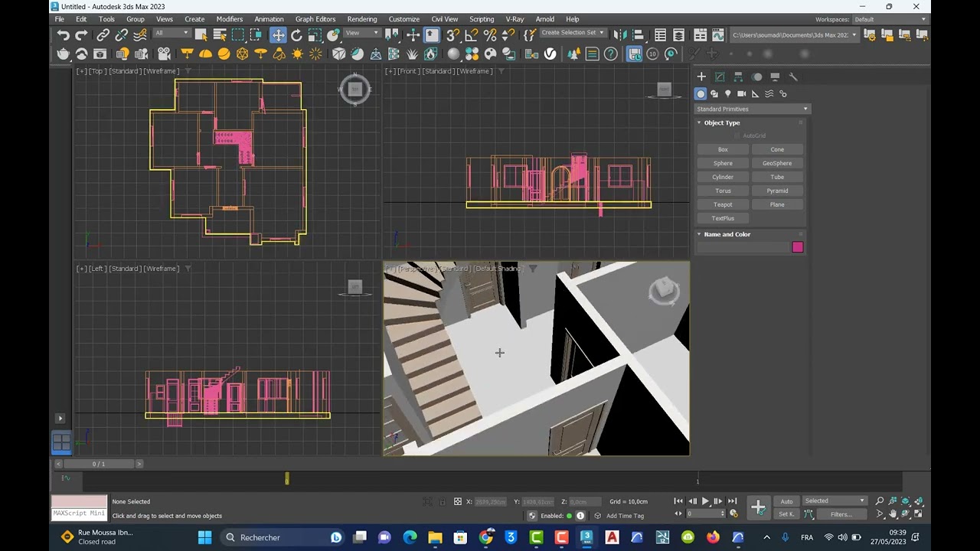Screen dimensions: 980x551
Task: Open the project path dropdown
Action: coord(794,34)
